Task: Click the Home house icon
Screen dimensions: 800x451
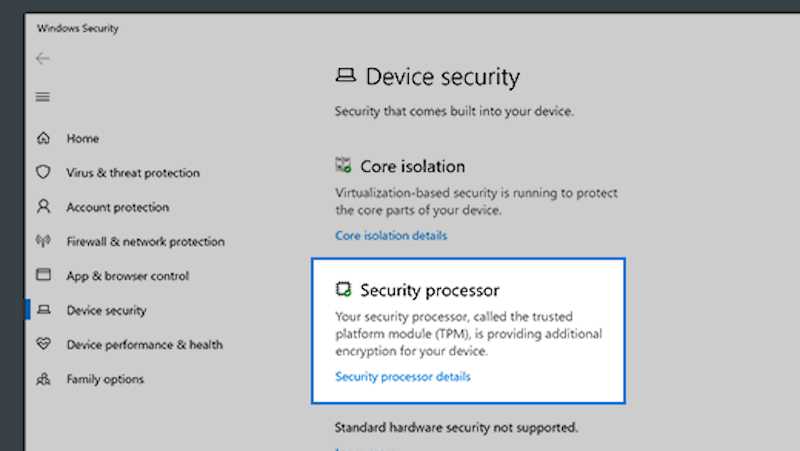Action: click(43, 138)
